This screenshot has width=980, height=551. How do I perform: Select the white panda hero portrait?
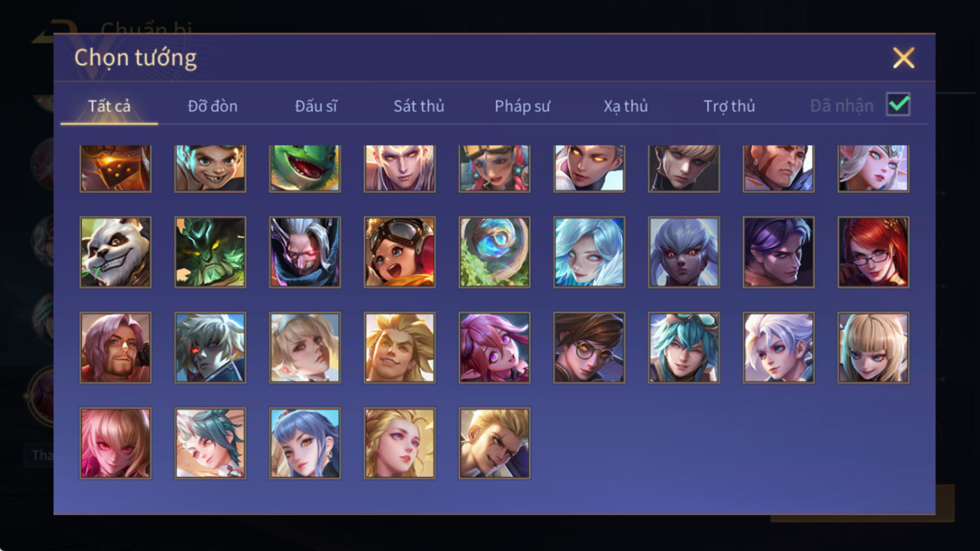pos(116,252)
